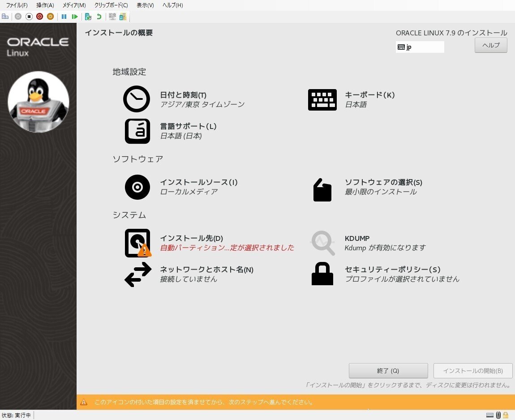Click the ヘルプ button

(491, 45)
